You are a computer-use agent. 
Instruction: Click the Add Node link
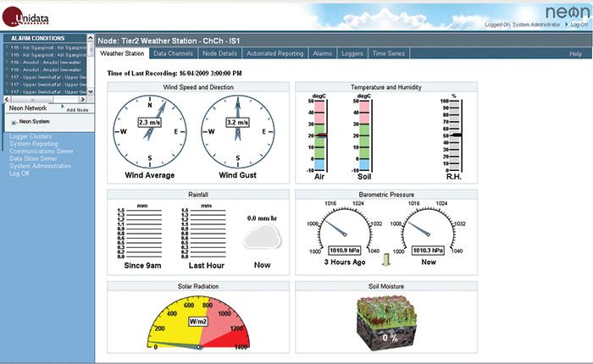pyautogui.click(x=76, y=110)
